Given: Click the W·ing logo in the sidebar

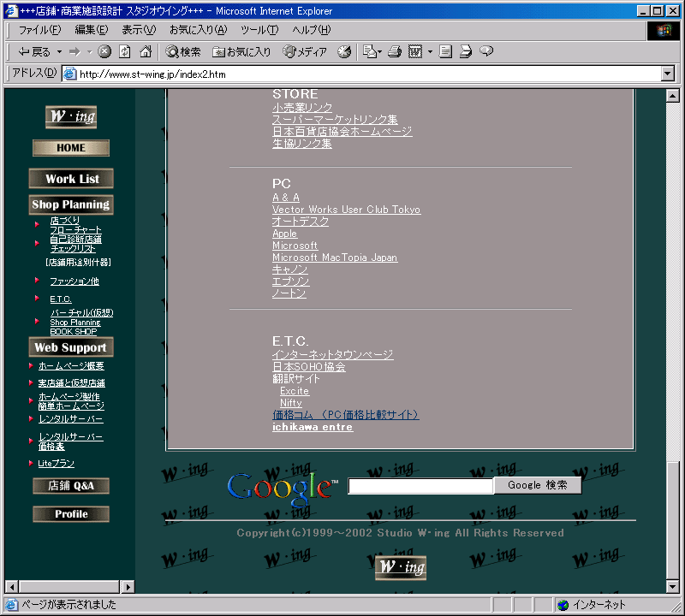Looking at the screenshot, I should coord(71,117).
